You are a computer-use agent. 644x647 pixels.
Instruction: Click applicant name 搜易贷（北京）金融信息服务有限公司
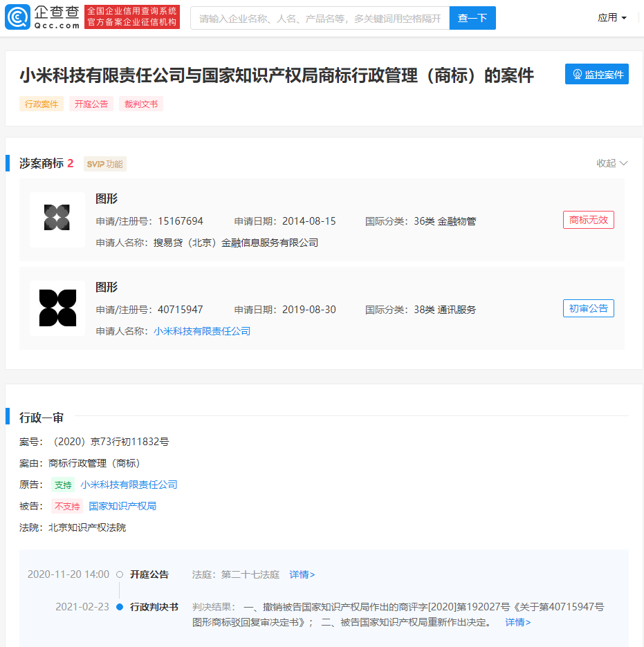tap(236, 243)
